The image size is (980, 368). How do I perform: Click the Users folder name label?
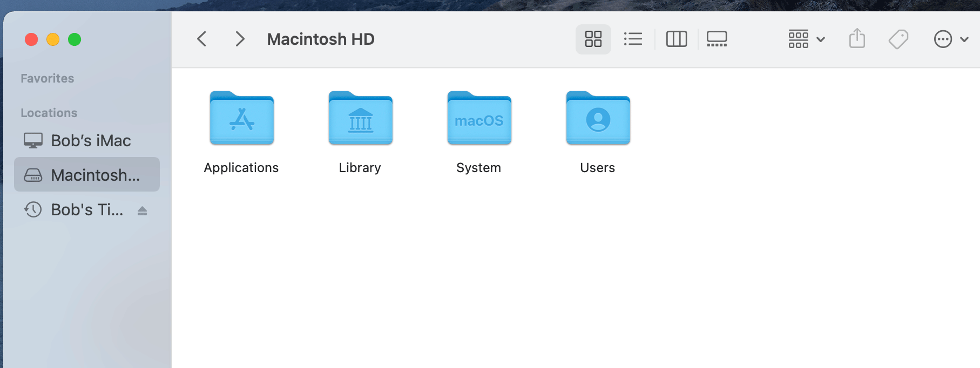click(598, 168)
